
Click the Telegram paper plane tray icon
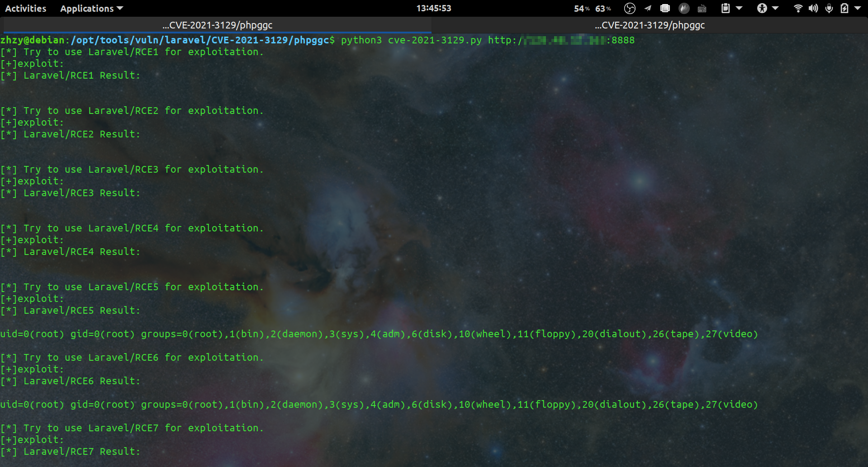(x=648, y=8)
